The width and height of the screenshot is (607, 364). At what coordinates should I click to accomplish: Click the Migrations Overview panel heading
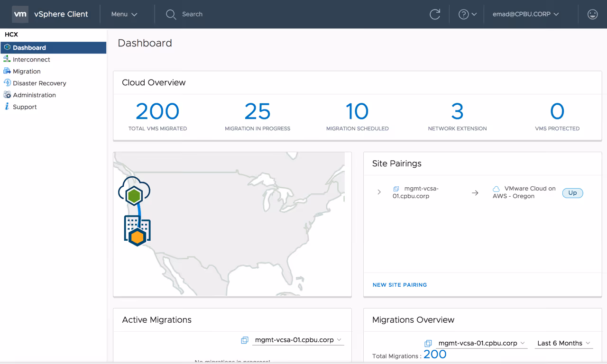pos(414,320)
